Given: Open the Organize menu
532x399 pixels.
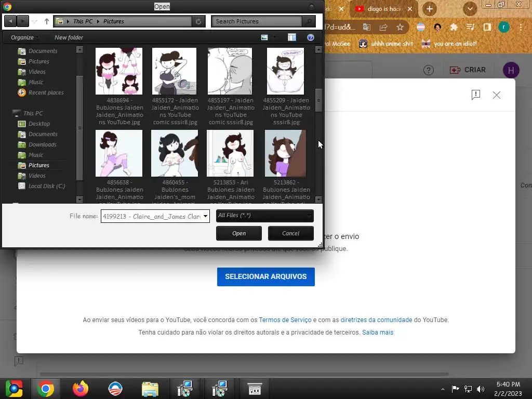Looking at the screenshot, I should [x=24, y=37].
